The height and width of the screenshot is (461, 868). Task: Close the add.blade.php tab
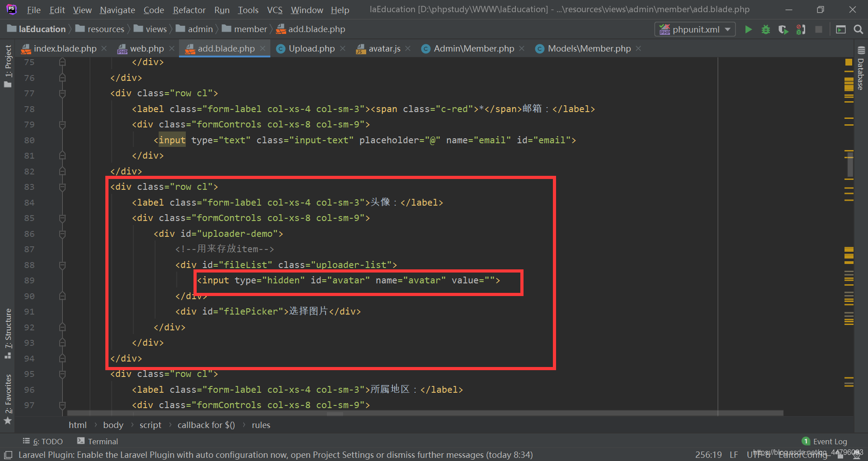click(x=263, y=48)
